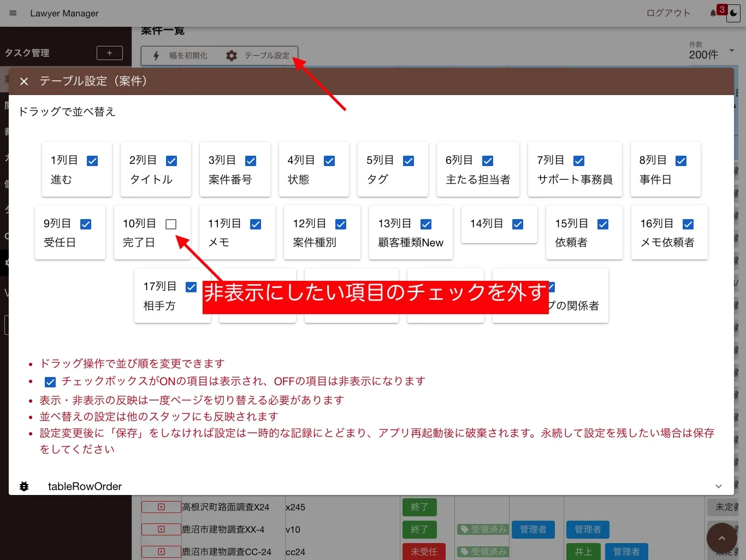Click 受領済み tag in cc24 row
The width and height of the screenshot is (746, 560).
pos(483,552)
